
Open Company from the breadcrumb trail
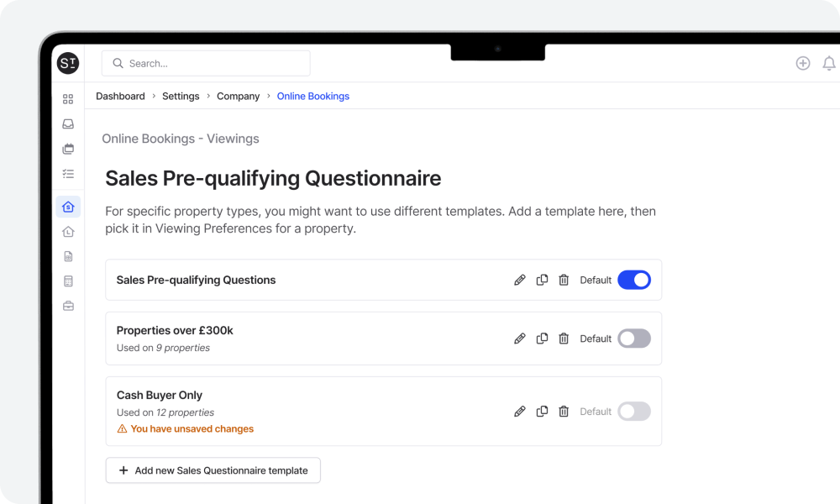pyautogui.click(x=238, y=96)
